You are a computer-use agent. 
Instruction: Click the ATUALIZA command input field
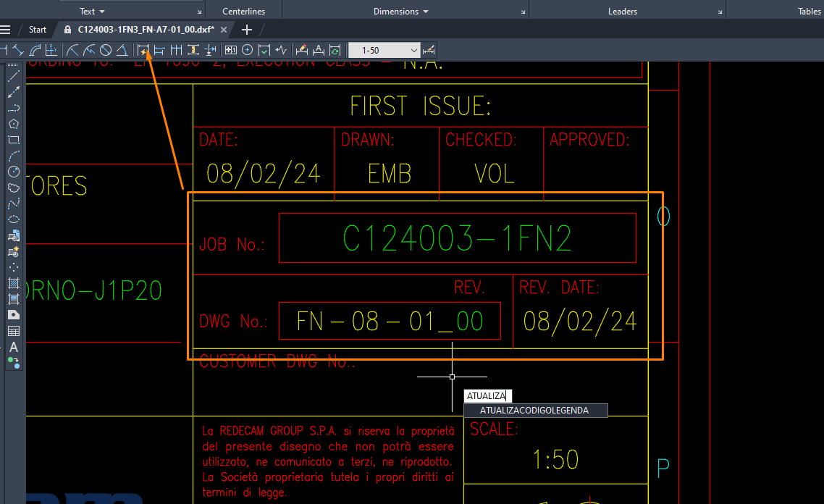click(x=488, y=396)
